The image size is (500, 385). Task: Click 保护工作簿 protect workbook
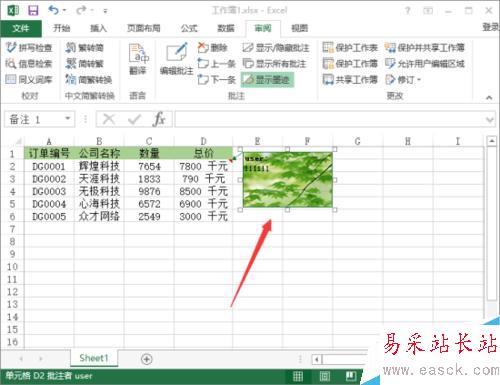(x=350, y=63)
